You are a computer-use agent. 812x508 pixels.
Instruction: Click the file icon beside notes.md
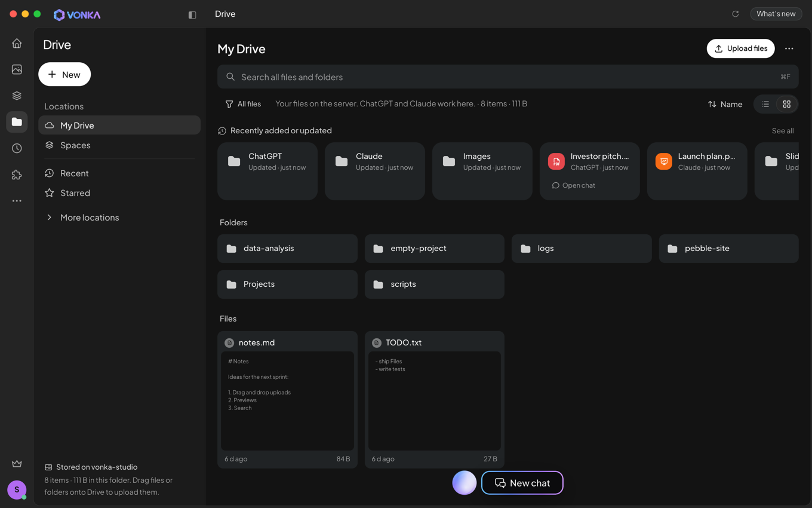pyautogui.click(x=229, y=342)
